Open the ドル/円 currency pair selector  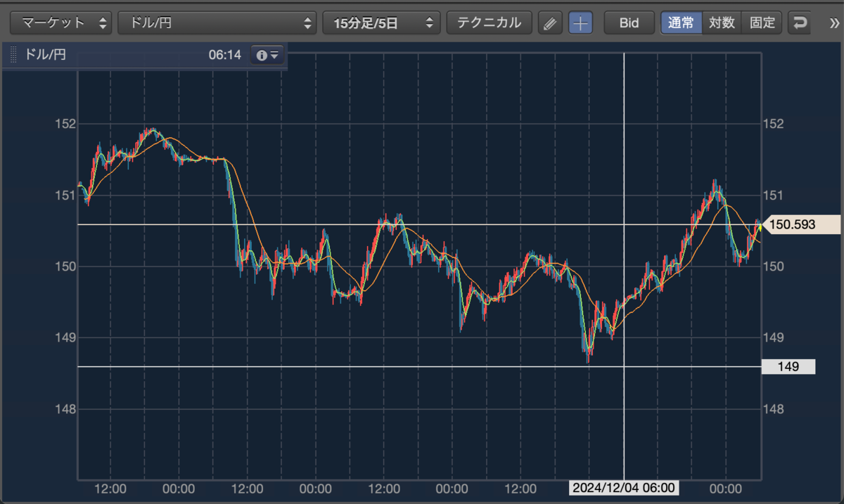click(x=217, y=23)
